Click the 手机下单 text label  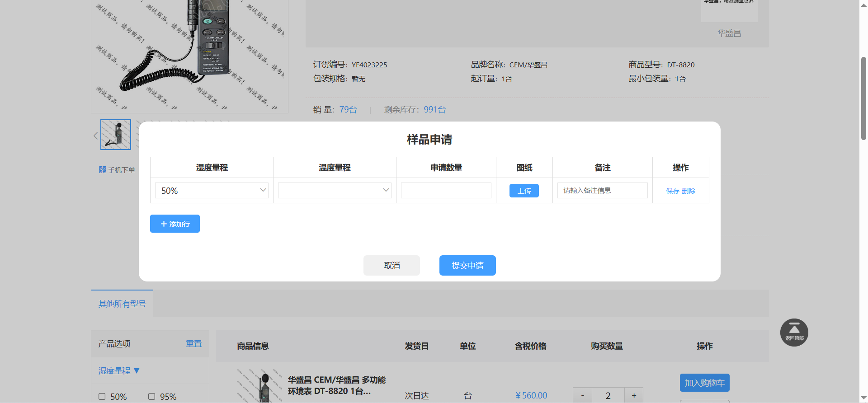(121, 170)
